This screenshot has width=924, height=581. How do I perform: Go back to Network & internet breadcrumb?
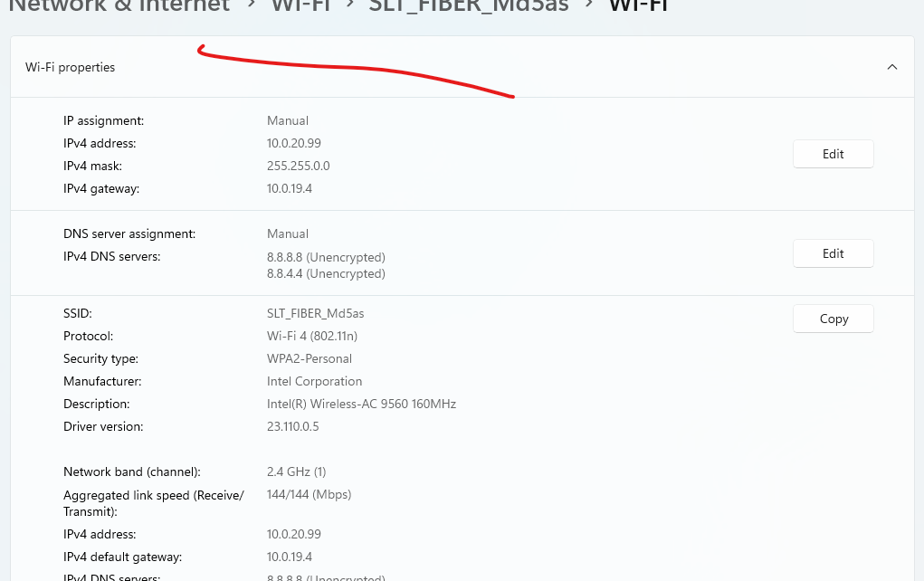point(119,7)
